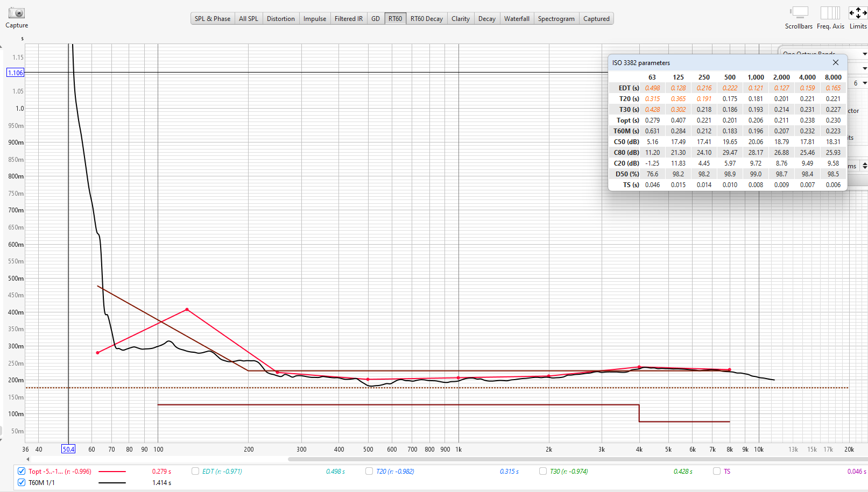Viewport: 868px width, 492px height.
Task: Enable the EDT trace checkbox
Action: click(x=195, y=472)
